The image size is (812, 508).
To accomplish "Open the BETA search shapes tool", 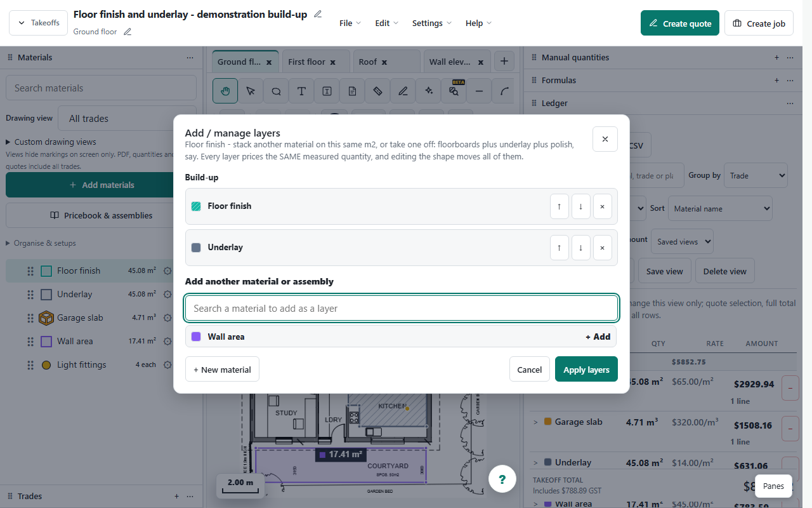I will pyautogui.click(x=454, y=91).
